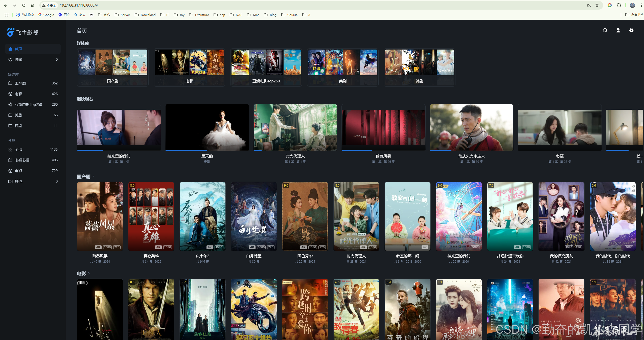
Task: Select 全部 category in the sidebar
Action: [x=18, y=149]
